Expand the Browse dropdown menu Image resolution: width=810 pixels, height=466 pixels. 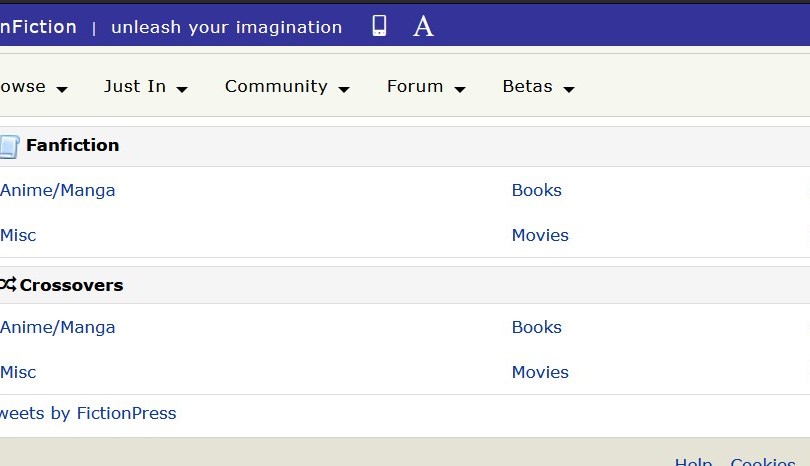coord(32,87)
